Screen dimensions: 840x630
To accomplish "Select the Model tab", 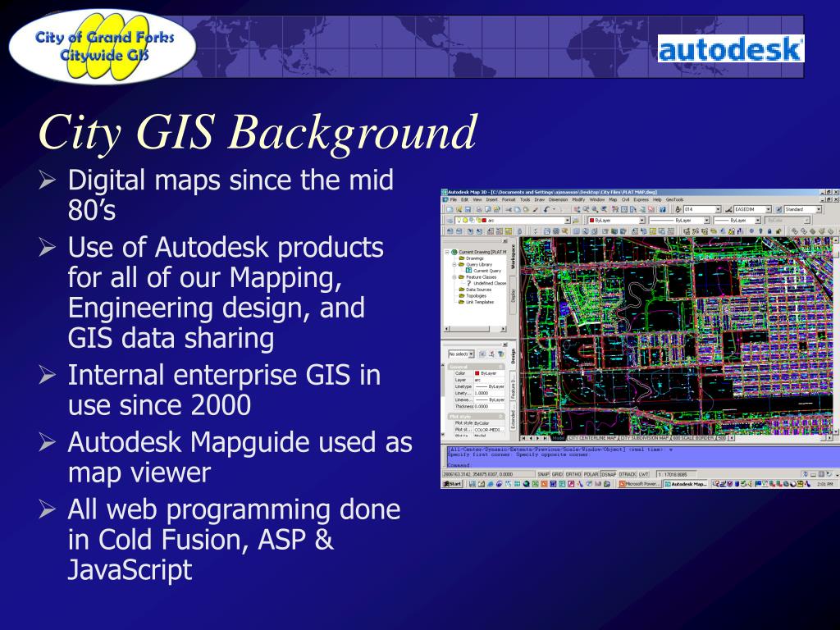I will (x=558, y=438).
